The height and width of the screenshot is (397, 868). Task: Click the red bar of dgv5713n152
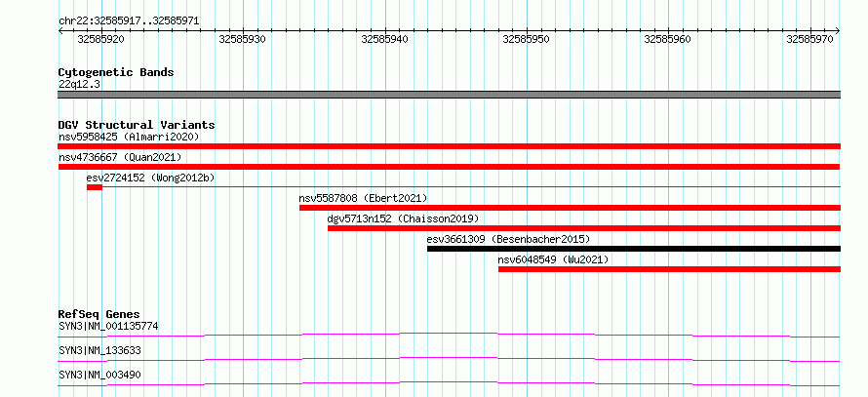(584, 228)
